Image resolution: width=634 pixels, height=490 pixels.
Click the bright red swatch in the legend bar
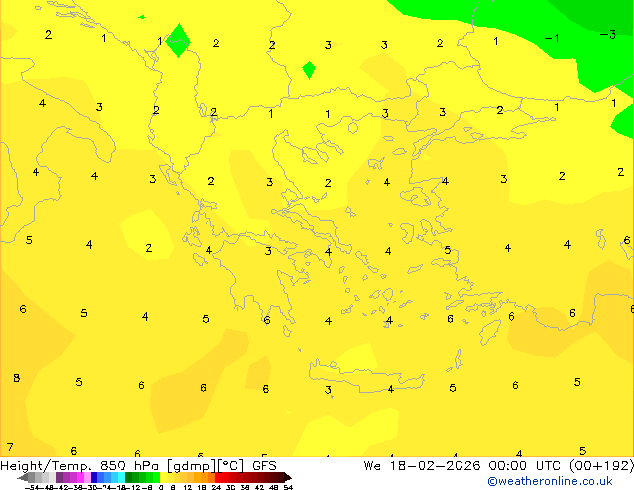tap(219, 477)
